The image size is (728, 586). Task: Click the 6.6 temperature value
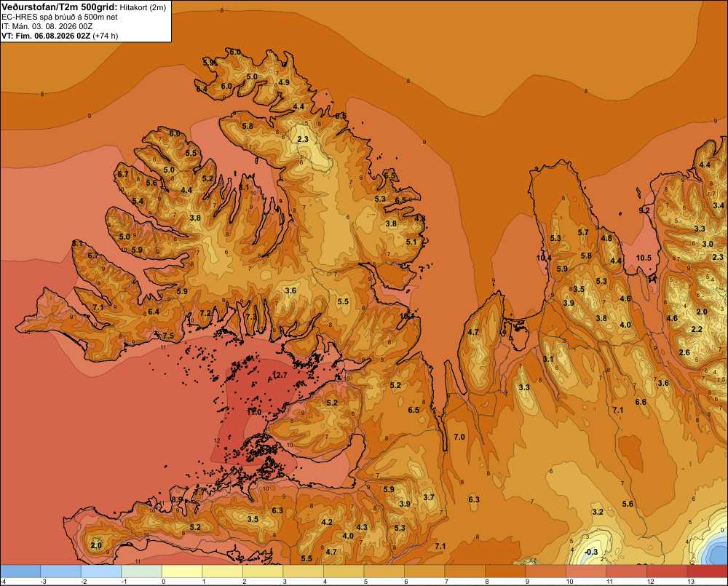641,402
